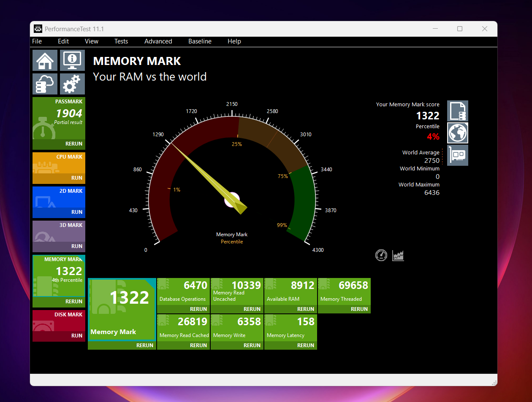Click the hardware memory card icon
Viewport: 532px width, 402px height.
458,155
